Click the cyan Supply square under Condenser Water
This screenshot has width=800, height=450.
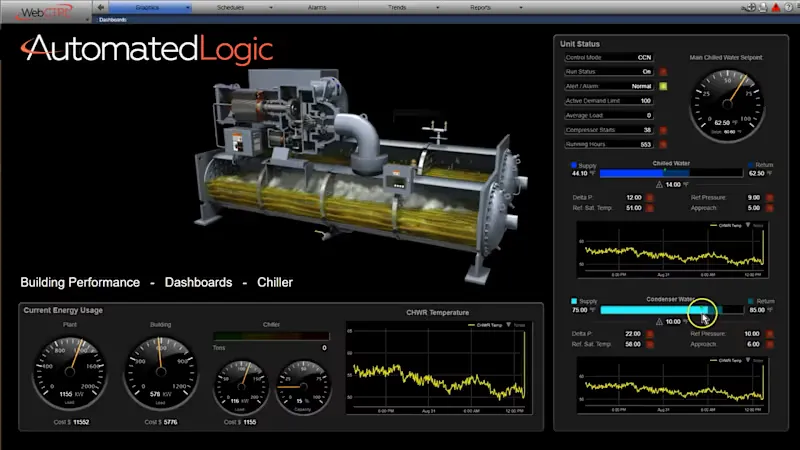tap(574, 301)
